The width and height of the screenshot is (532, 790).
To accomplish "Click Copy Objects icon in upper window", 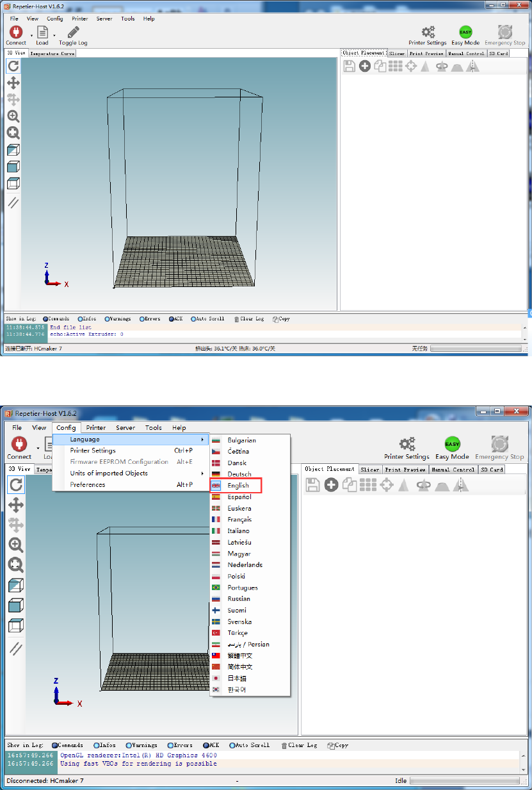I will point(380,66).
